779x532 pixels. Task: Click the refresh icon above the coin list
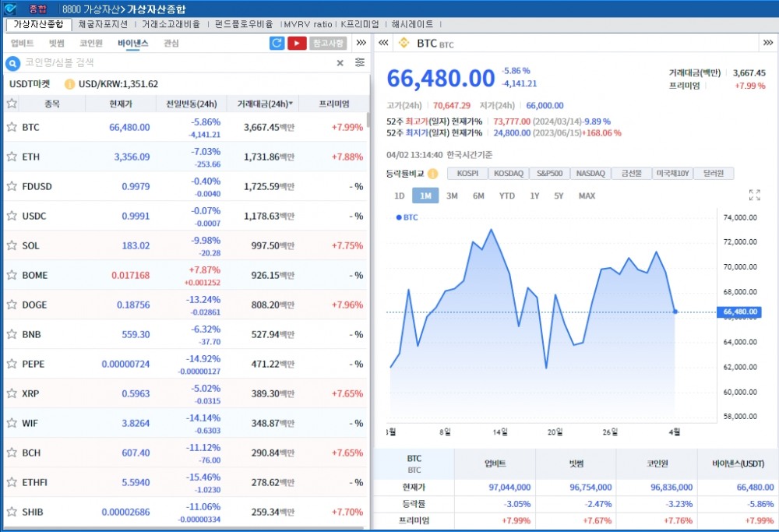pos(277,43)
